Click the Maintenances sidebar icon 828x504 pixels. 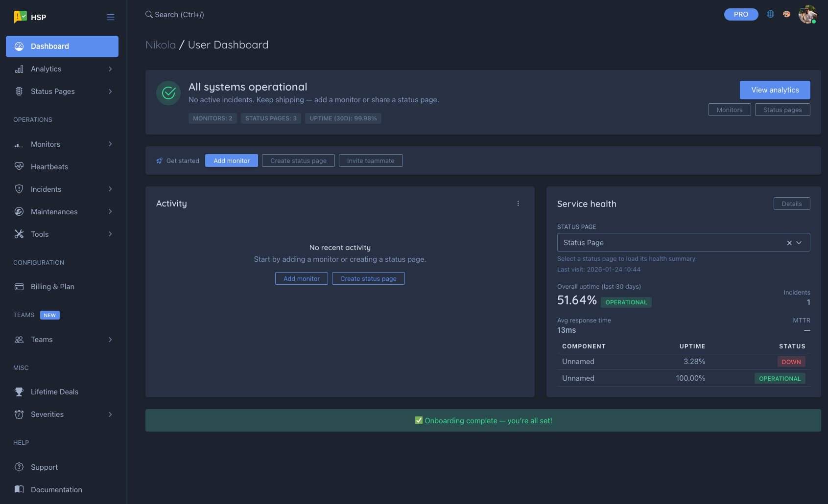(x=19, y=211)
